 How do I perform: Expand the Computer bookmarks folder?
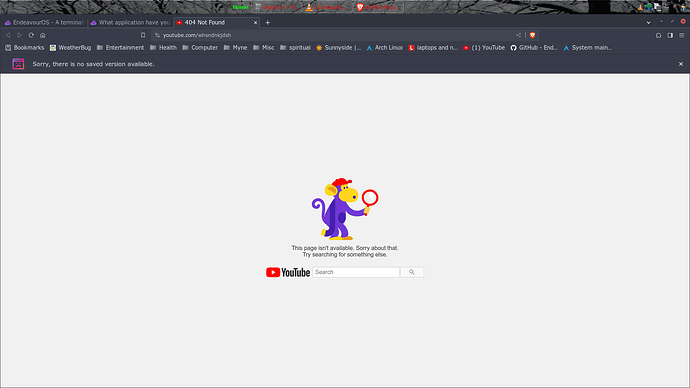point(200,48)
